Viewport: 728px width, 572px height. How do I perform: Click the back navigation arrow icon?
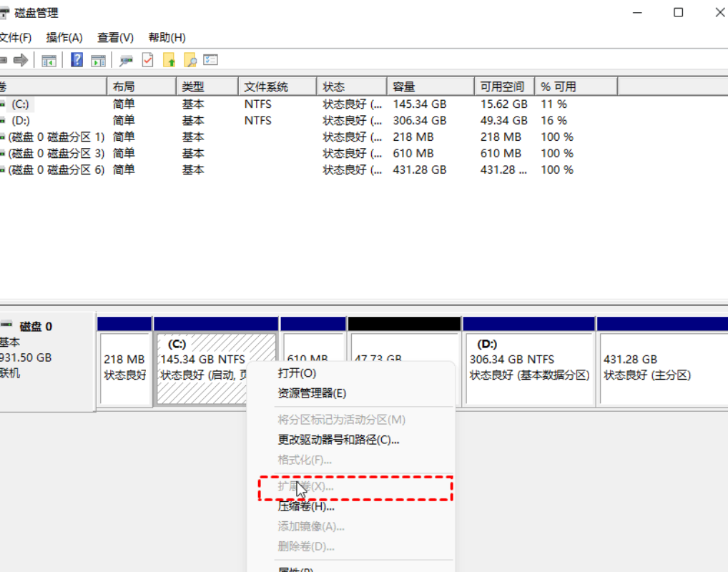click(4, 60)
